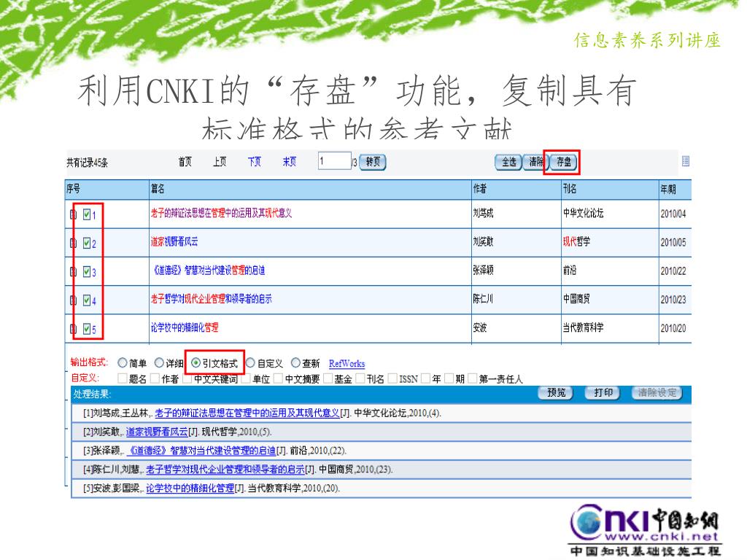Select the 引文格式 radio button
The height and width of the screenshot is (560, 747).
click(196, 363)
